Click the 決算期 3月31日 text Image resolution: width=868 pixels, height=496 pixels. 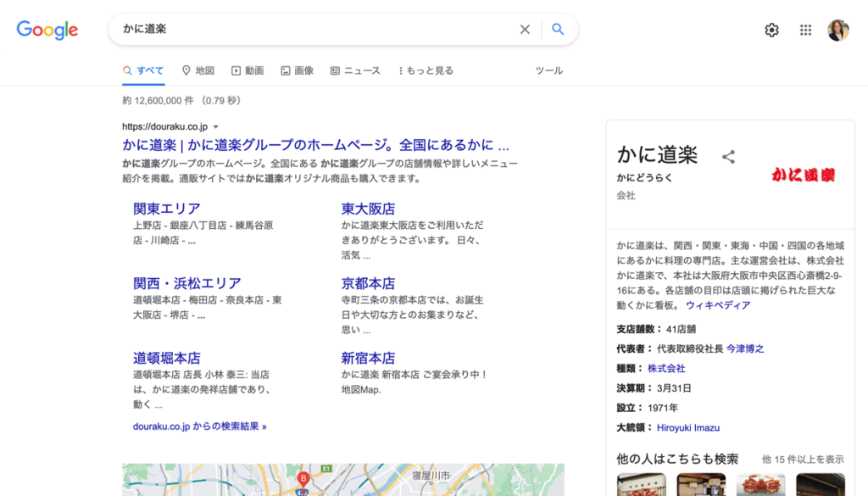(x=654, y=388)
